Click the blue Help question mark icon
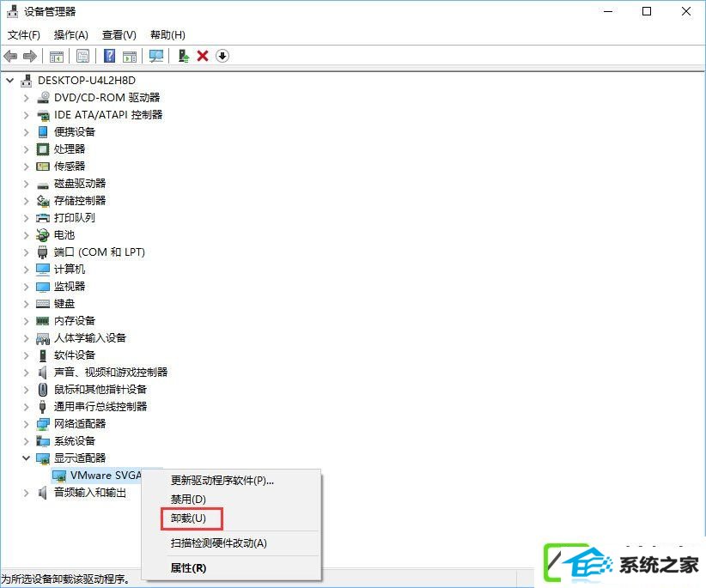The height and width of the screenshot is (588, 706). point(109,57)
